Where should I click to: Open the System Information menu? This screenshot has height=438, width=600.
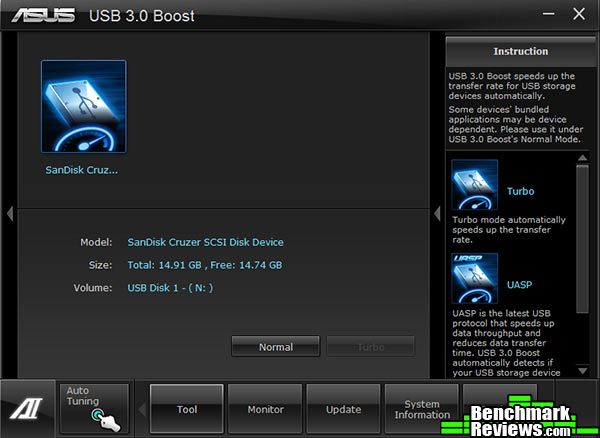pos(422,409)
